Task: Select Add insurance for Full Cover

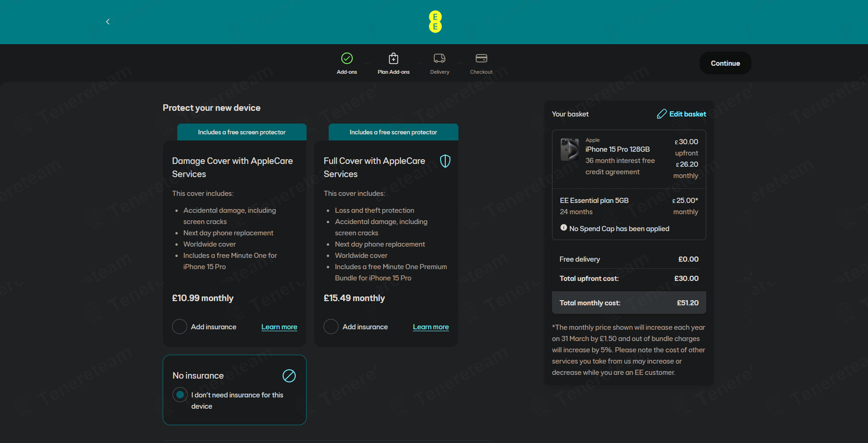Action: pyautogui.click(x=331, y=326)
